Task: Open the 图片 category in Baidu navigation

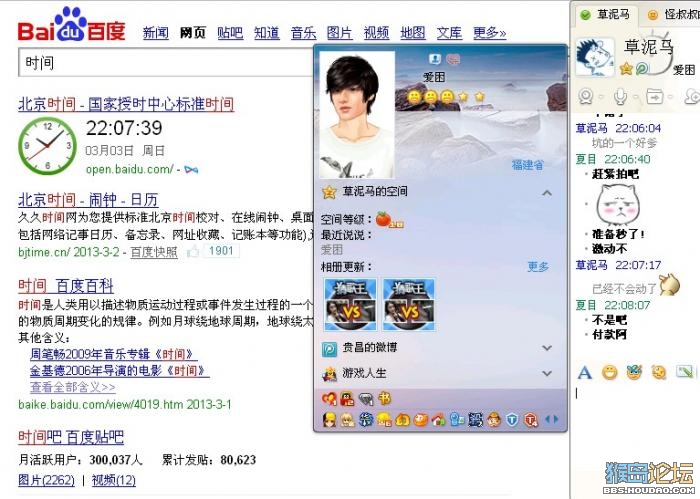Action: point(340,33)
